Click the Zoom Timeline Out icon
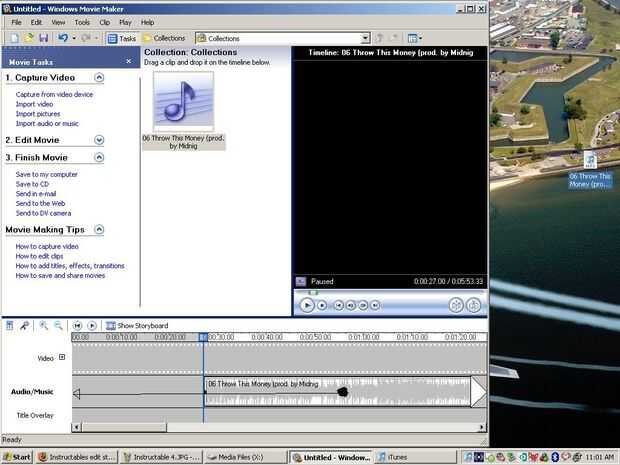This screenshot has width=620, height=465. coord(58,325)
